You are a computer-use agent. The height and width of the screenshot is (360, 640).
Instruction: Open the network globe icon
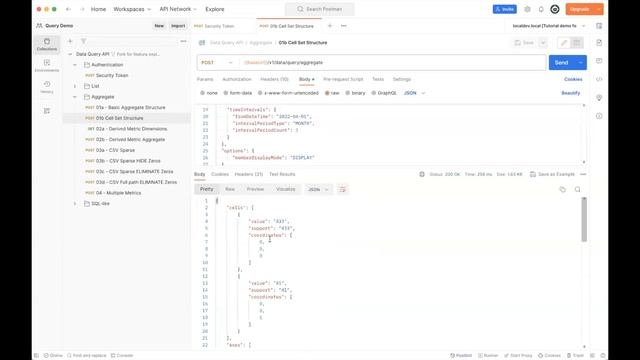[x=422, y=174]
